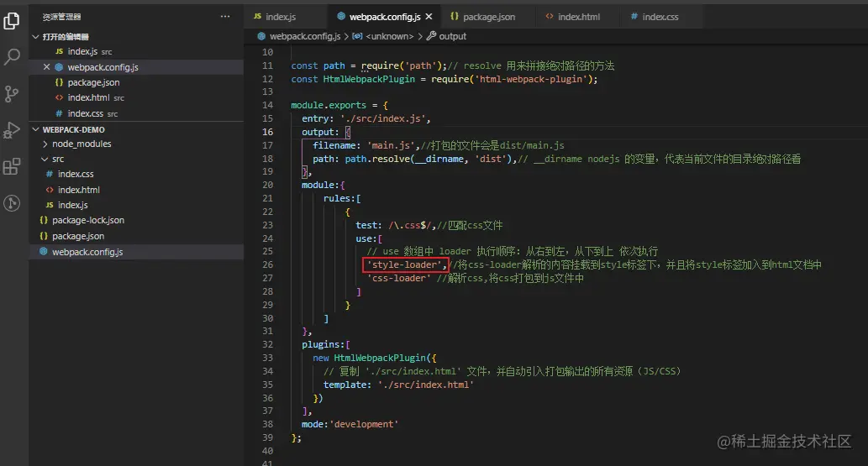Close the webpack.config.js editor tab
This screenshot has width=868, height=466.
coord(429,17)
